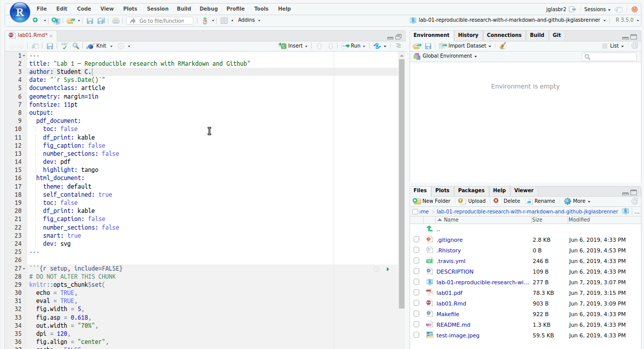
Task: Click Save All documents icon in main toolbar
Action: (x=101, y=21)
